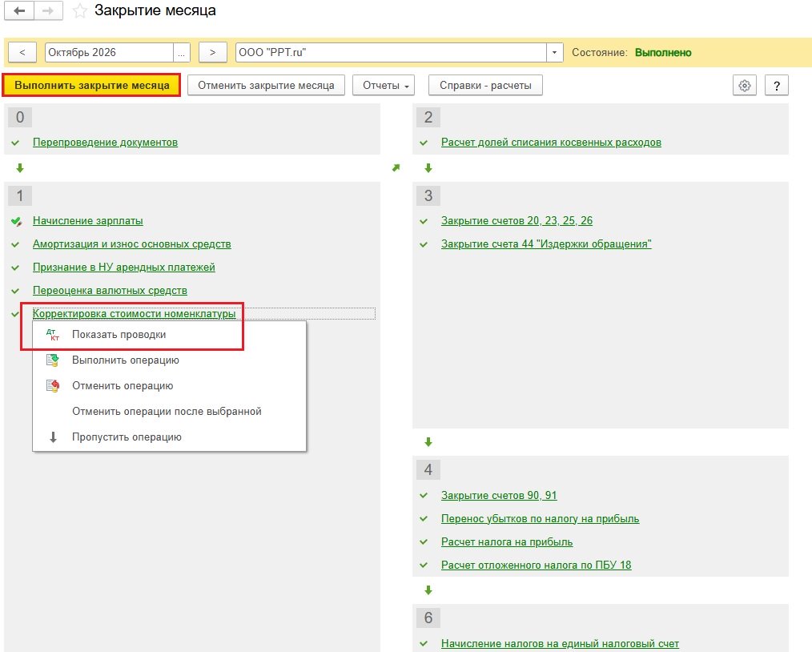This screenshot has width=812, height=652.
Task: Click the Выполнено status text
Action: coord(663,52)
